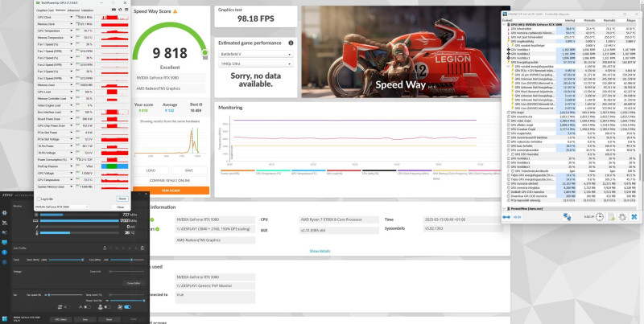This screenshot has height=324, width=644.
Task: Click the Reset button in Afterburner
Action: pyautogui.click(x=109, y=319)
